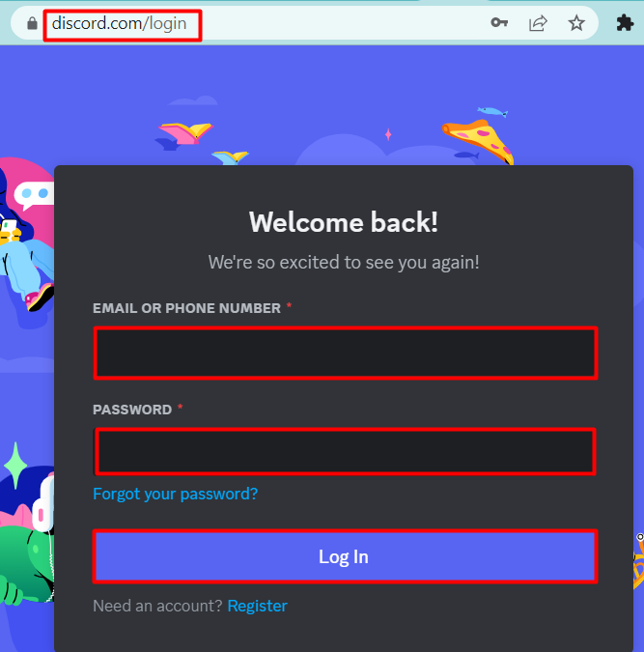
Task: Open the saved passwords key icon
Action: 499,22
